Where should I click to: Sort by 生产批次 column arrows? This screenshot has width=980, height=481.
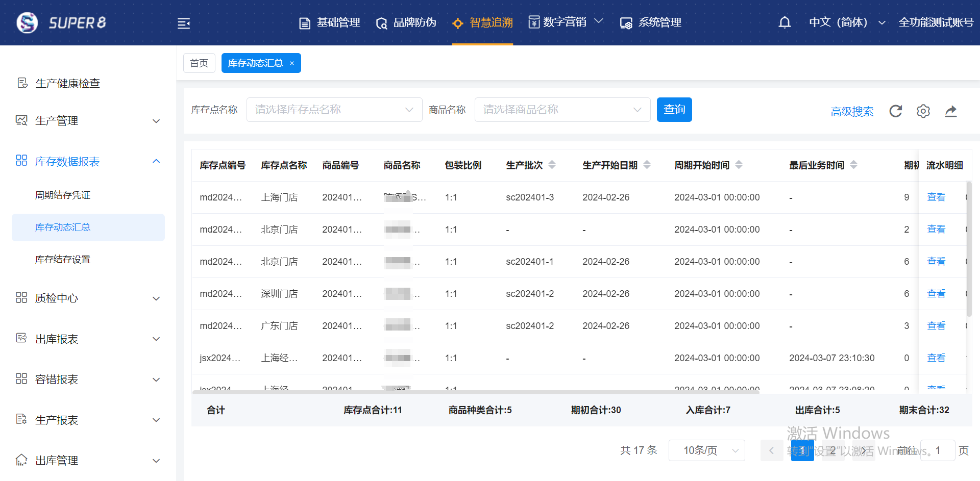tap(552, 165)
